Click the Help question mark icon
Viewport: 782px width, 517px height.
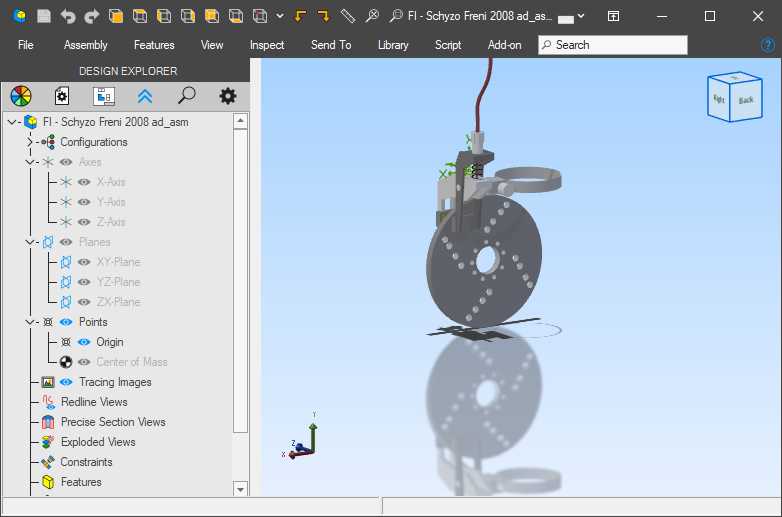(768, 45)
